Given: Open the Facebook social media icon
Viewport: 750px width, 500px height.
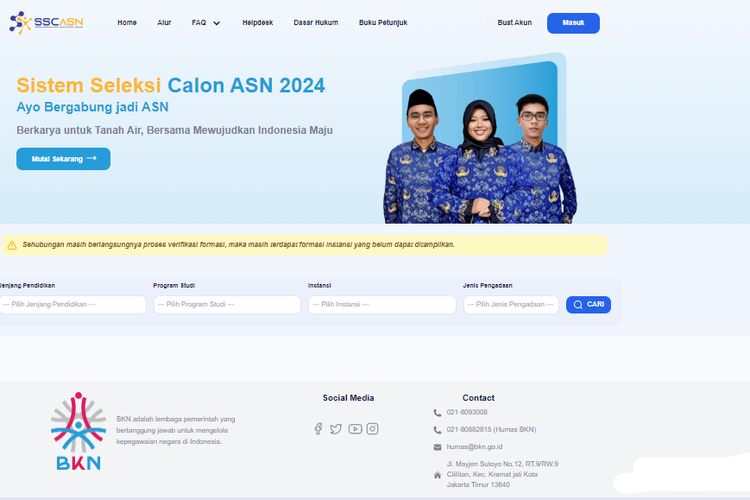Looking at the screenshot, I should [x=318, y=429].
